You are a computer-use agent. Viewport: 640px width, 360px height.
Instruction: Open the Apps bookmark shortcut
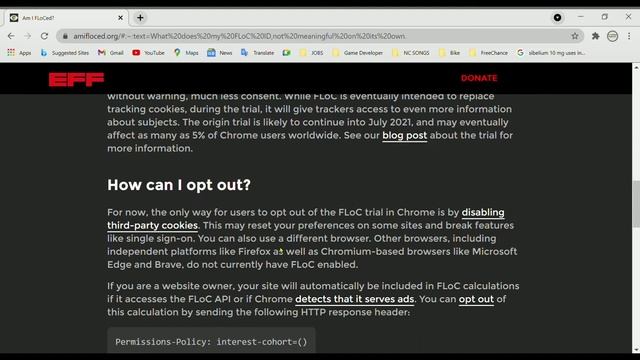tap(19, 53)
